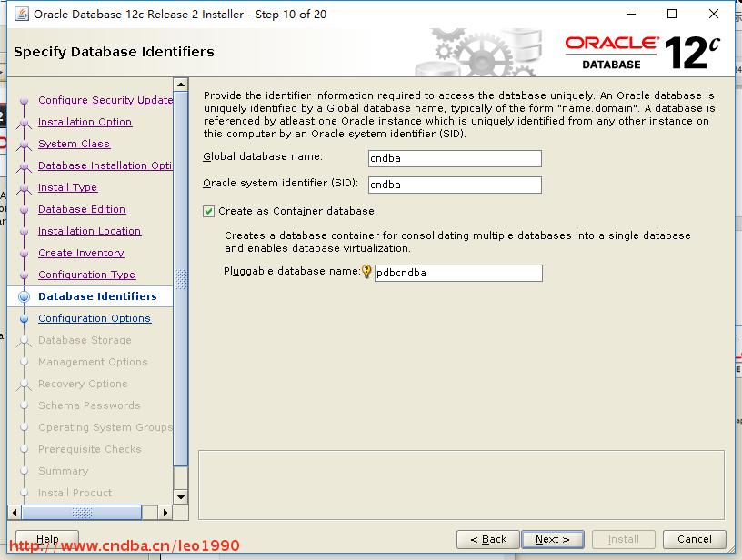
Task: Click the horizontal scroll right arrow
Action: 165,512
